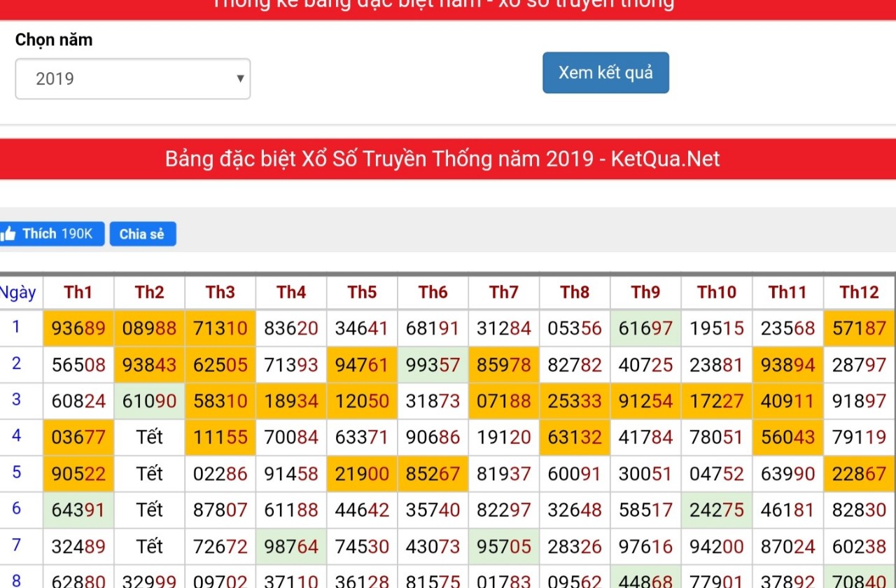The image size is (896, 588).
Task: Click orange cell 62505
Action: [x=220, y=365]
